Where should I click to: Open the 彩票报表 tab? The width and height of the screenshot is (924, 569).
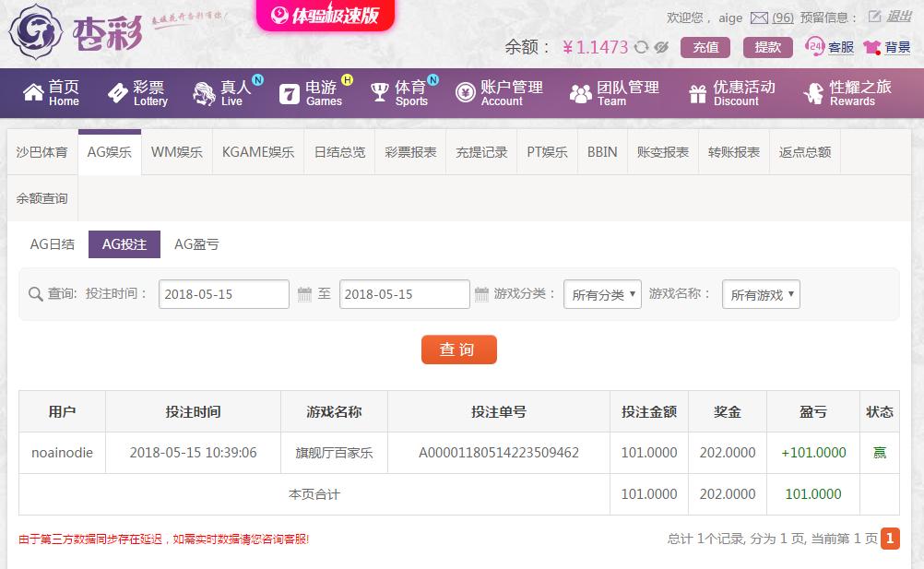410,152
